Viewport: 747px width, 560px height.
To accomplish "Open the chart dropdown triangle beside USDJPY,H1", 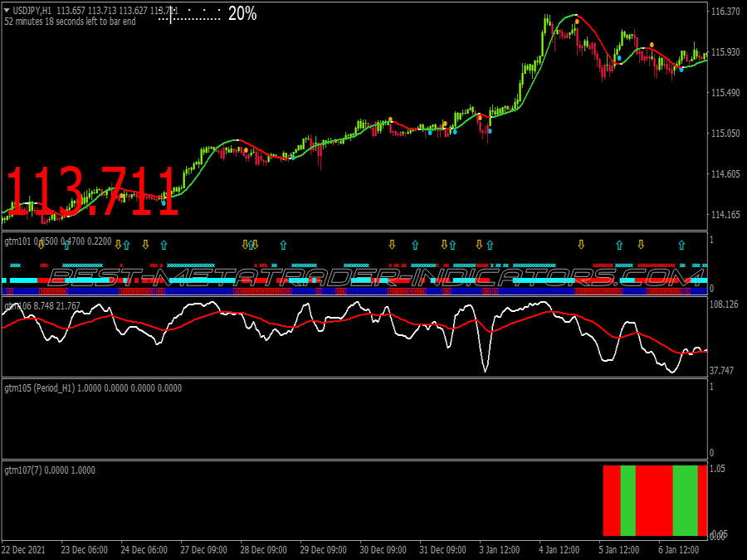I will coord(7,11).
